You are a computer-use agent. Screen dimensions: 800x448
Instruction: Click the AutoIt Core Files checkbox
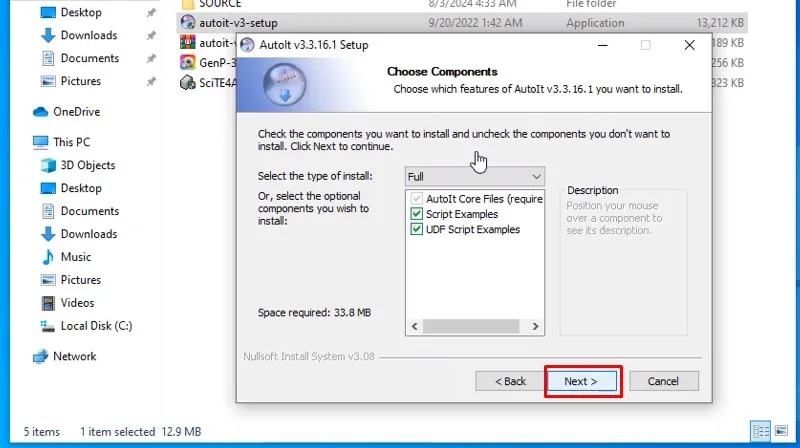click(417, 198)
